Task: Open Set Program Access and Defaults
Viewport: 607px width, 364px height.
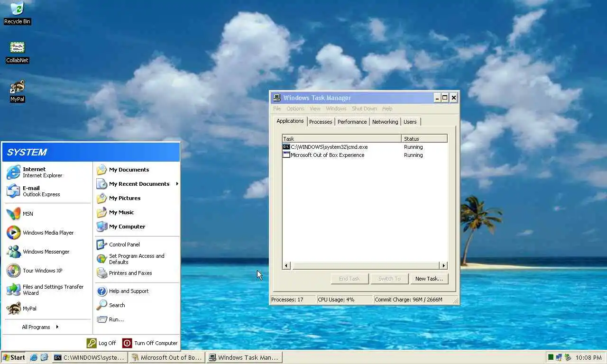Action: 137,259
